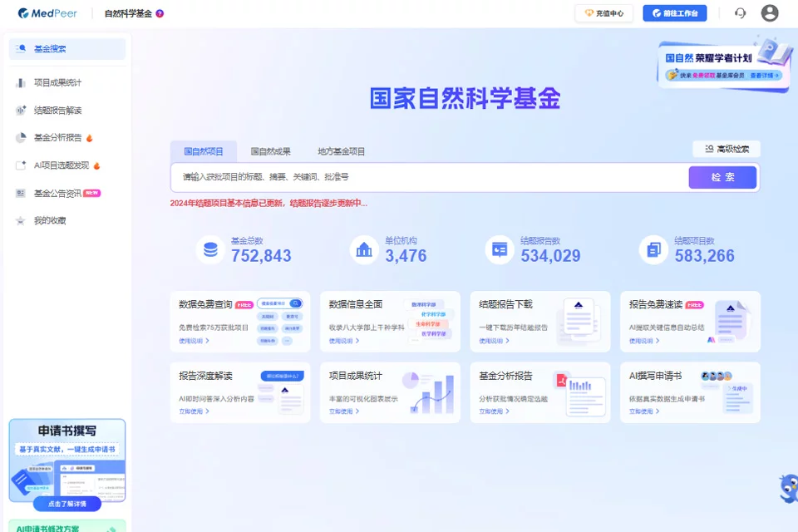Click the blue mascot assistant icon

(x=789, y=489)
